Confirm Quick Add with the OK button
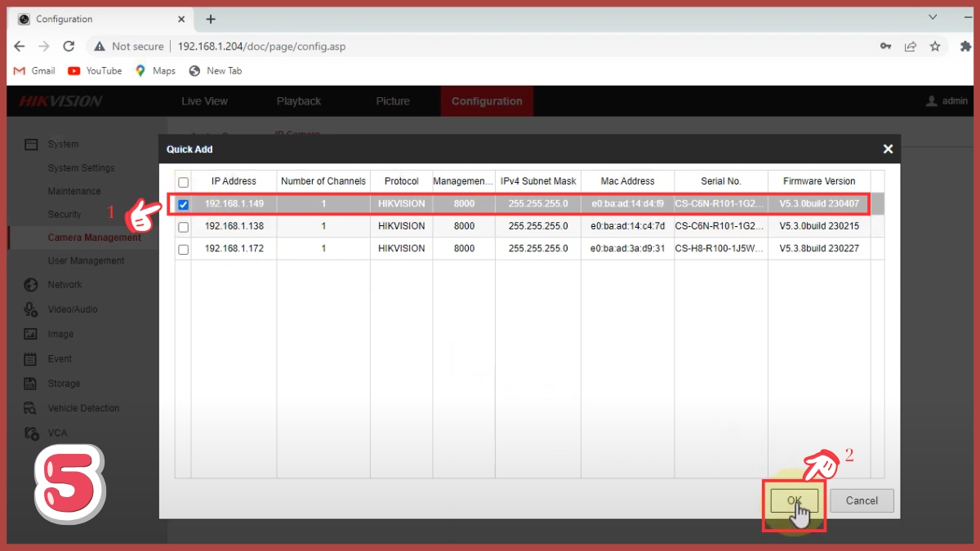The image size is (980, 551). (795, 500)
